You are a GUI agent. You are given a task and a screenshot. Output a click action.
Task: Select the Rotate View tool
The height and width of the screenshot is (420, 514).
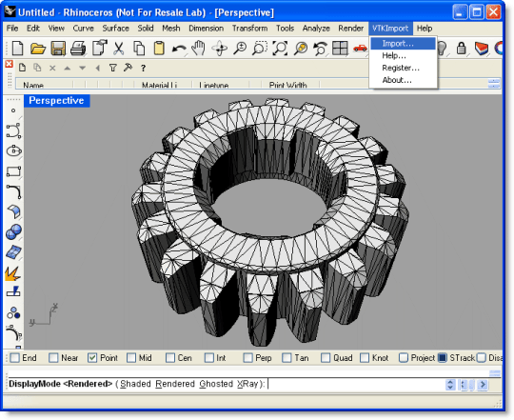coord(219,49)
